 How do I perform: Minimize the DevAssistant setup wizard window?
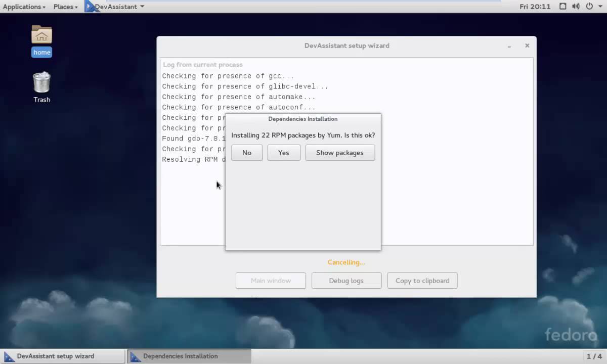[509, 45]
